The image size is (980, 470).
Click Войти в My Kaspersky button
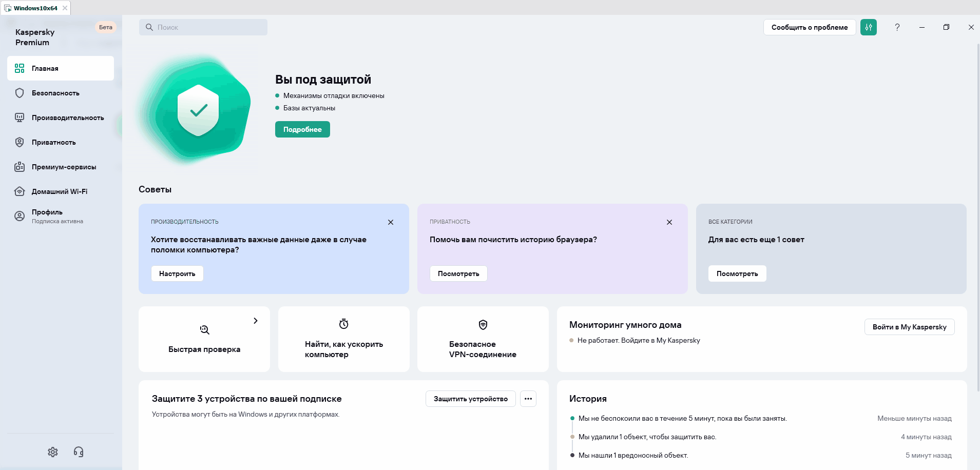910,327
